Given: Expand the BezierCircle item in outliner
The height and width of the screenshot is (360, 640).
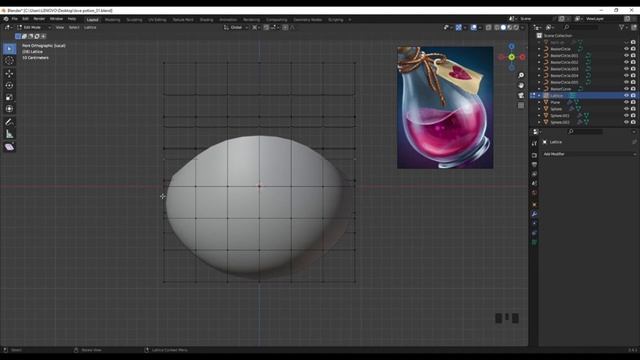Looking at the screenshot, I should pyautogui.click(x=539, y=49).
